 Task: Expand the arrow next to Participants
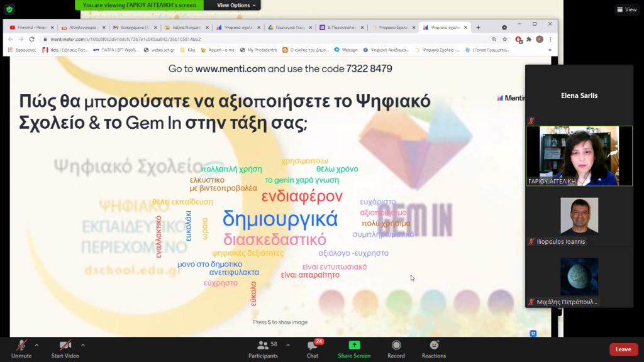[288, 345]
